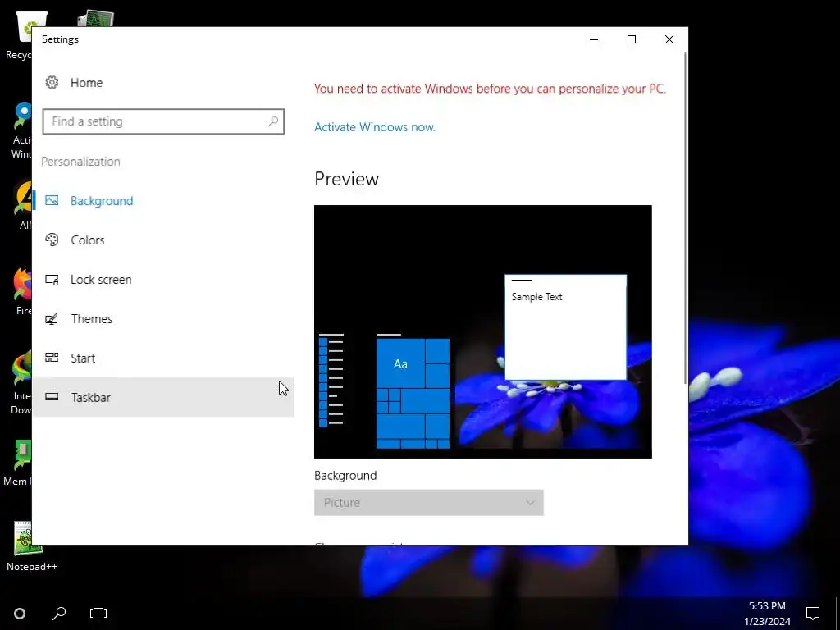Click the Lock screen monitor icon
840x630 pixels.
click(52, 280)
